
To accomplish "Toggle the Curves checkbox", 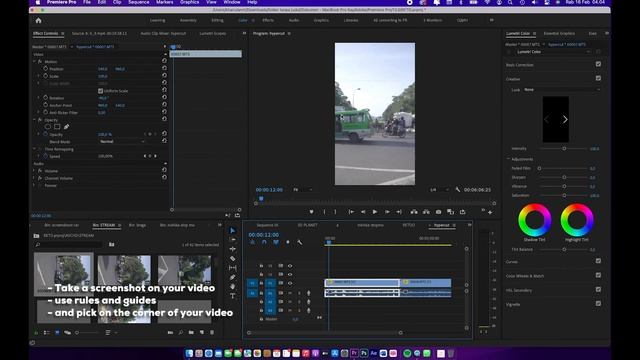I will click(598, 261).
